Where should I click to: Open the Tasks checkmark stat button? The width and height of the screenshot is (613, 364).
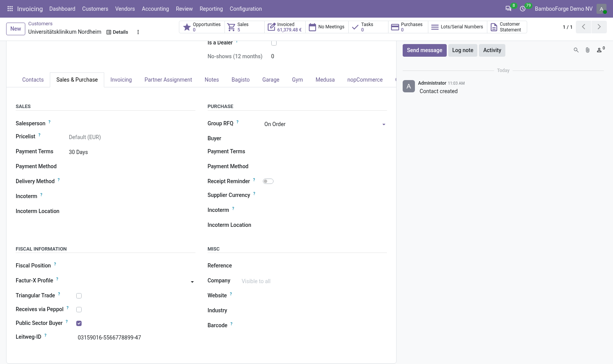pos(368,27)
